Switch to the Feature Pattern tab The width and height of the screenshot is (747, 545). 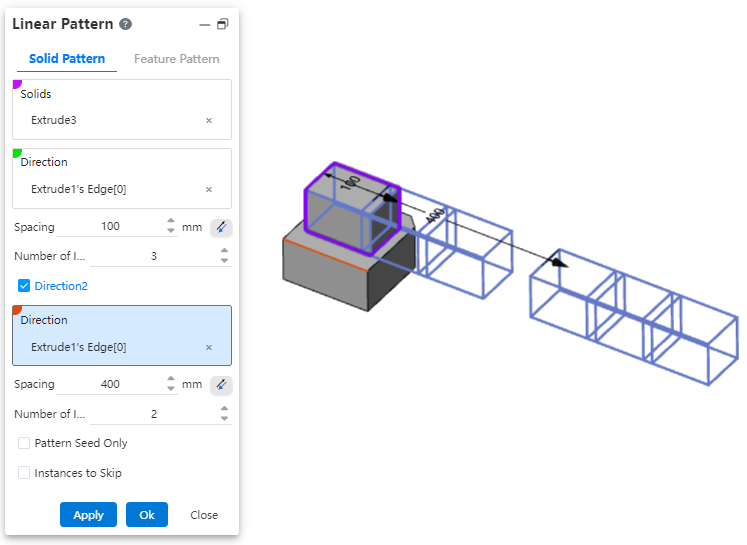click(176, 59)
